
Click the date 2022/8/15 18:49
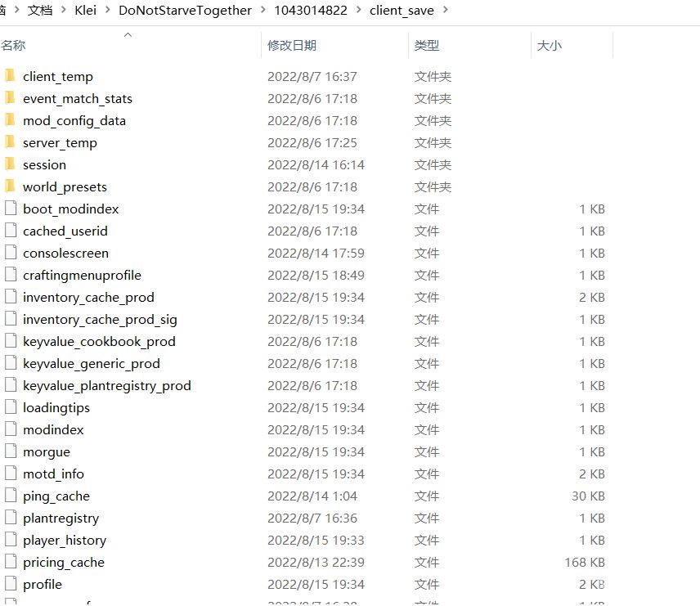316,275
